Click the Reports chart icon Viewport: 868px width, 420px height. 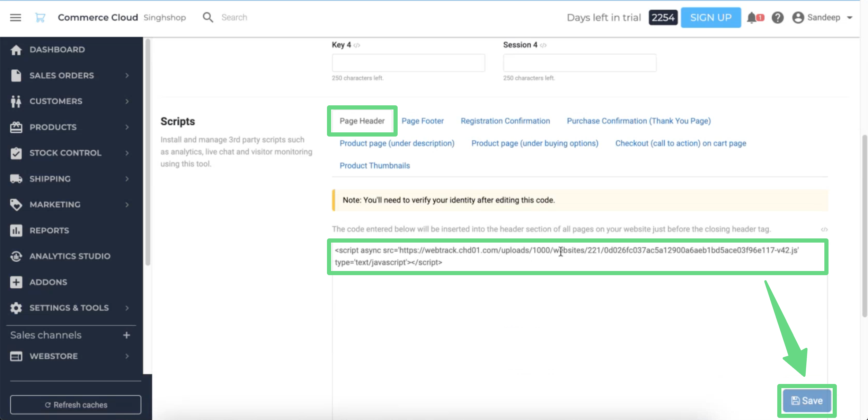[16, 230]
